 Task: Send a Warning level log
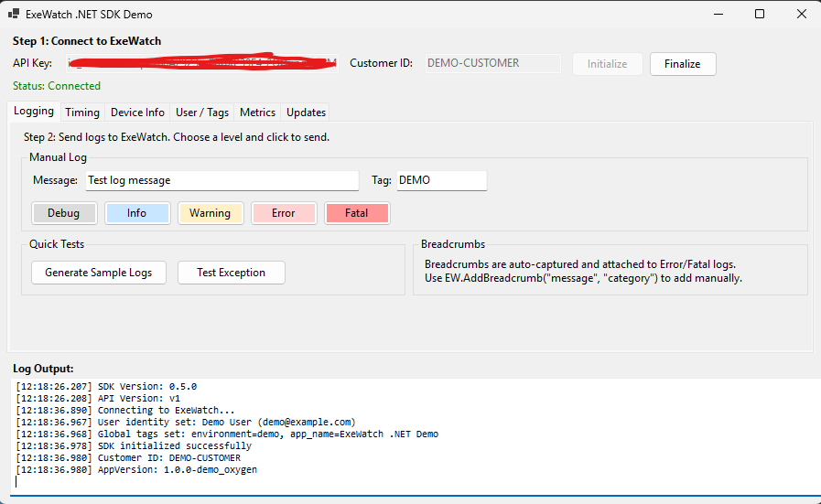pos(211,213)
